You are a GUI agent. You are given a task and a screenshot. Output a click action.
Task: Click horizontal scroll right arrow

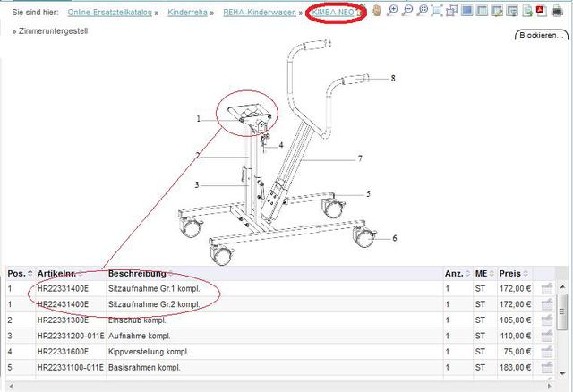(x=549, y=386)
